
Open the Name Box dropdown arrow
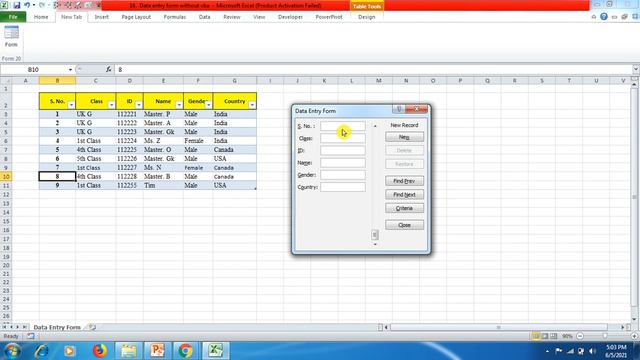pyautogui.click(x=70, y=69)
